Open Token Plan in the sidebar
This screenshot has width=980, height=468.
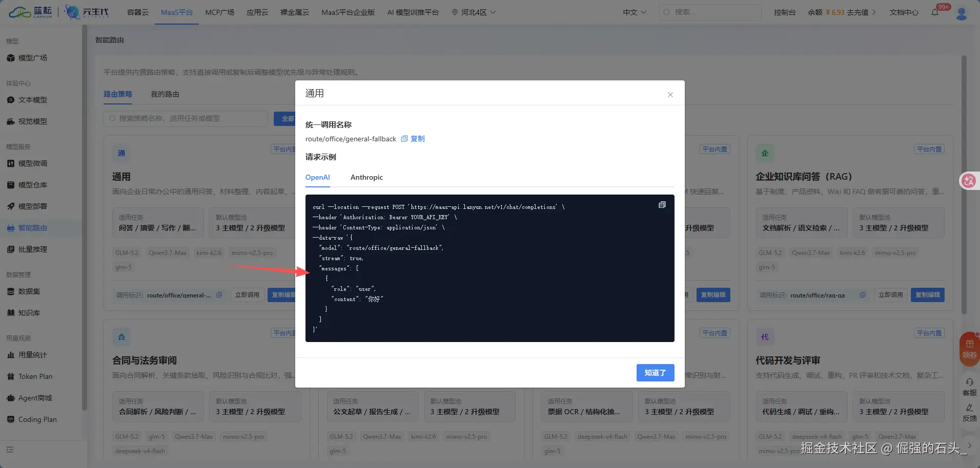click(35, 376)
